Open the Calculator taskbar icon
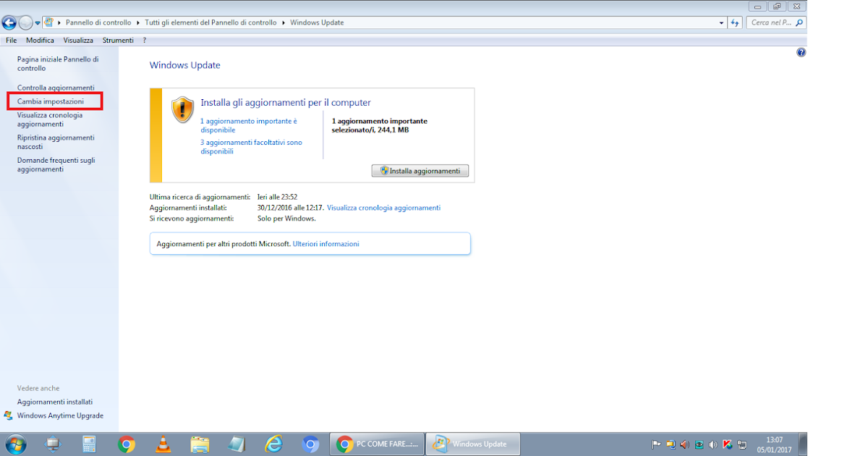Viewport: 868px width, 456px height. (x=89, y=444)
